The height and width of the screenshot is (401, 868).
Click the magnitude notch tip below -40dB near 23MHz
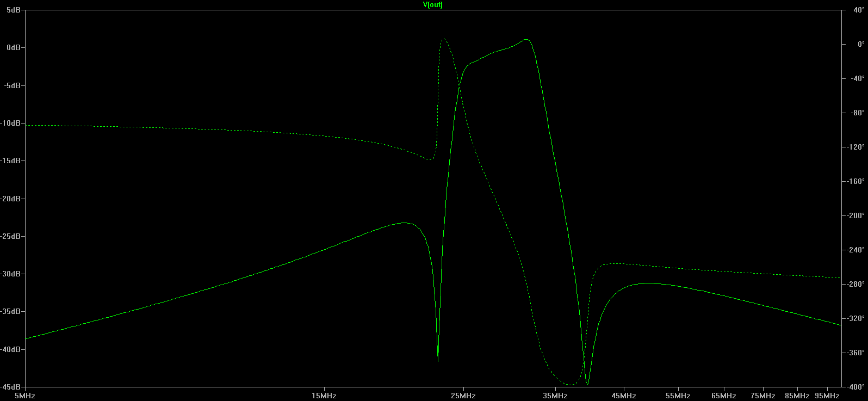(438, 360)
